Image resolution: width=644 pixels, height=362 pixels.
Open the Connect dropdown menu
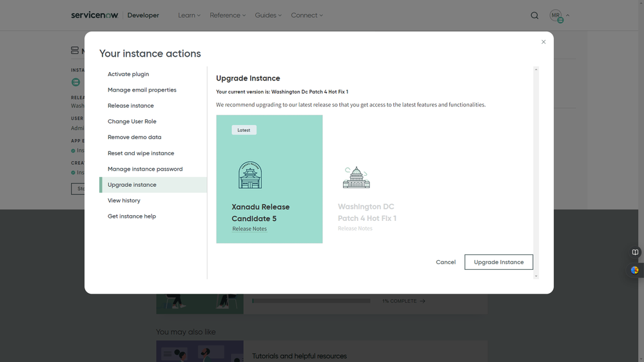(x=307, y=15)
